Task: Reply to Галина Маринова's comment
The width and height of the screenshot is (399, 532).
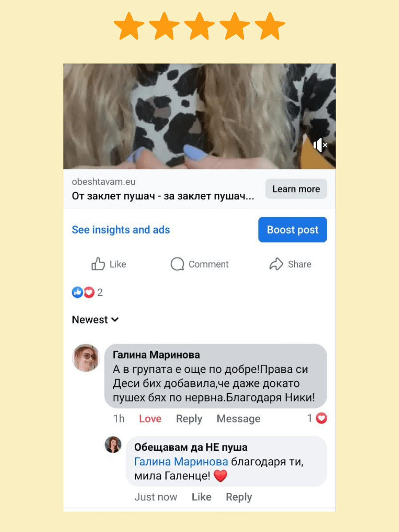Action: (x=189, y=419)
